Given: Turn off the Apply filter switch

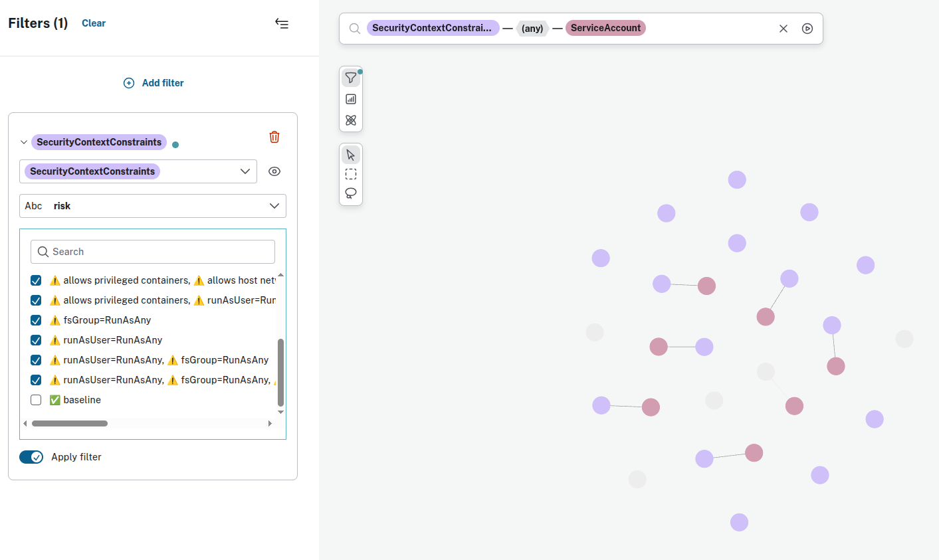Looking at the screenshot, I should (31, 457).
